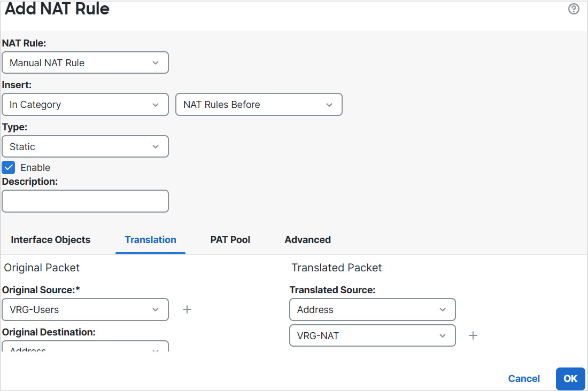The width and height of the screenshot is (588, 391).
Task: Click plus icon beside Original Source
Action: [x=187, y=309]
